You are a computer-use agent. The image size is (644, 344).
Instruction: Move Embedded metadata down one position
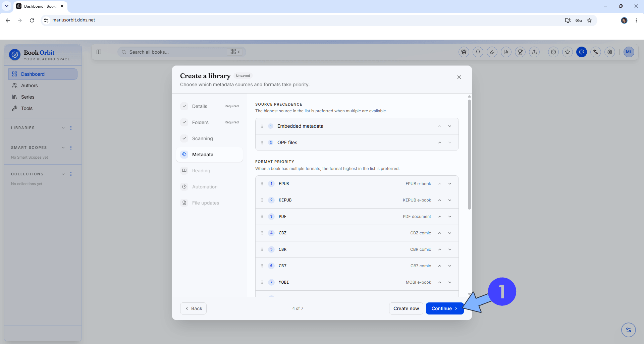coord(450,126)
